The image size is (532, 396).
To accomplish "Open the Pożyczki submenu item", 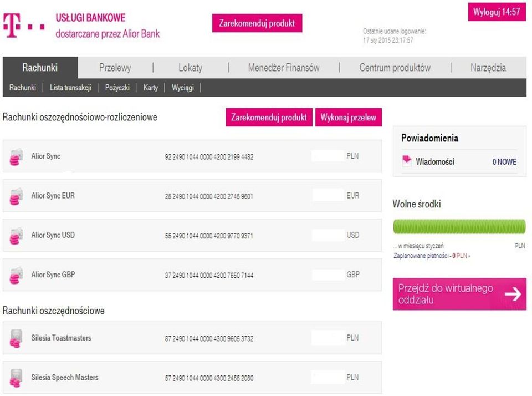I will (x=117, y=88).
